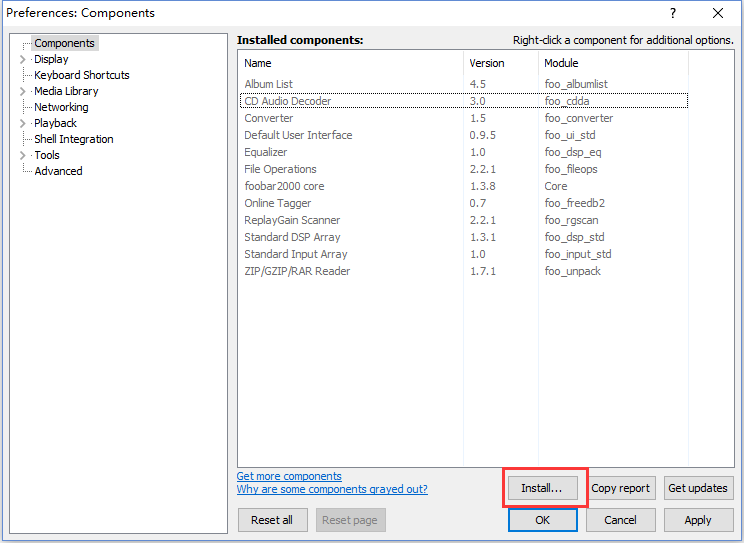Select the Online Tagger component row
744x543 pixels.
(x=464, y=203)
